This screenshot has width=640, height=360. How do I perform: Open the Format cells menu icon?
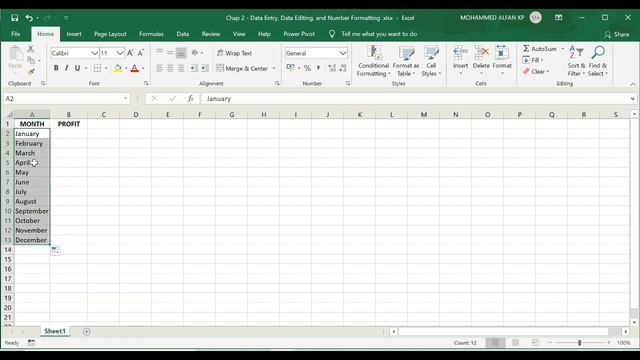(x=502, y=53)
